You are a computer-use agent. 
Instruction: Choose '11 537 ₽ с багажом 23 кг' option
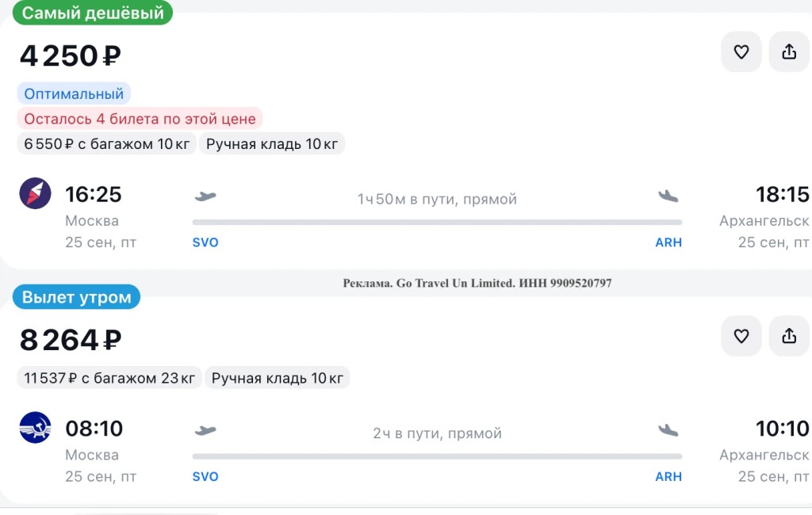[109, 378]
